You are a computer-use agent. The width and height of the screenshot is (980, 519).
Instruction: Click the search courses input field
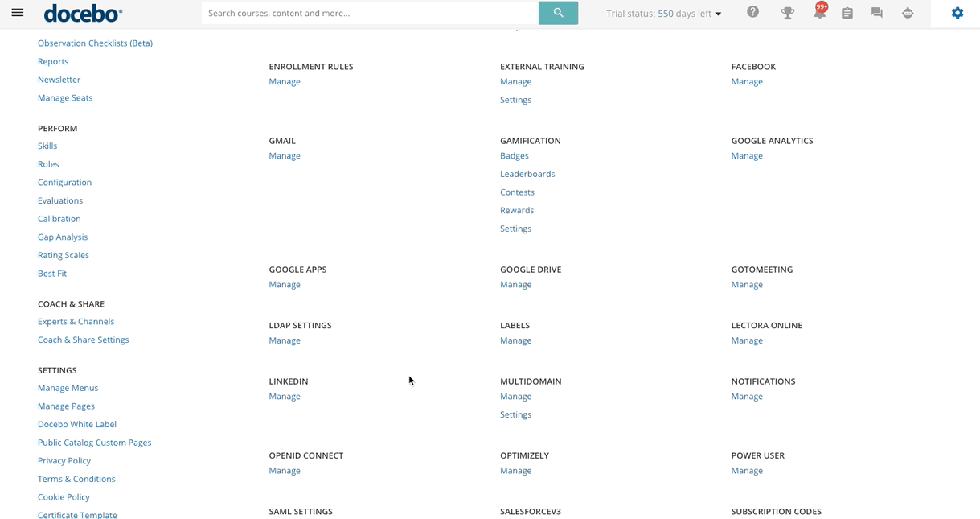pos(370,13)
